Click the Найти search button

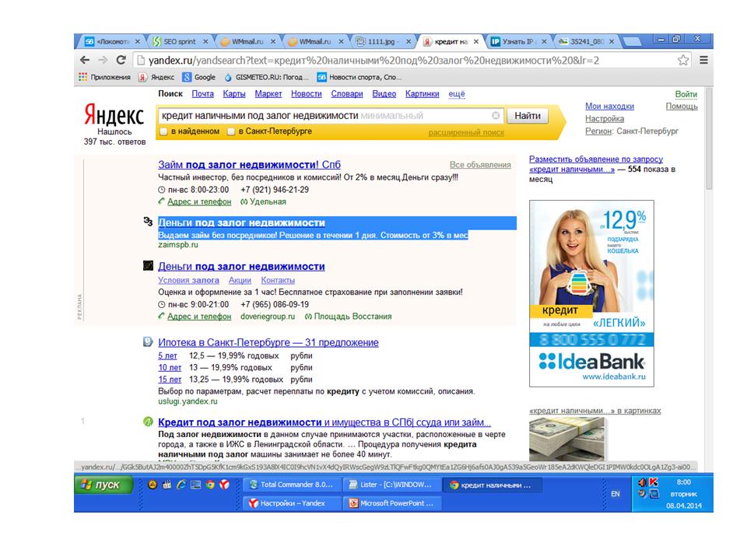[x=528, y=116]
